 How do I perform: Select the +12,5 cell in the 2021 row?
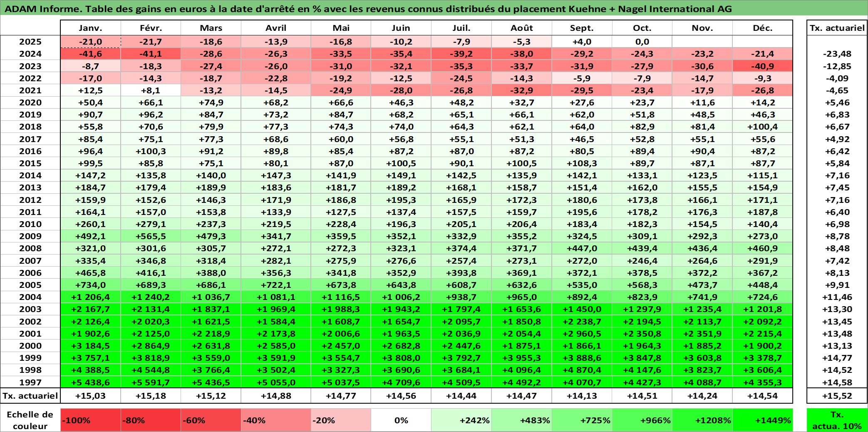[90, 90]
